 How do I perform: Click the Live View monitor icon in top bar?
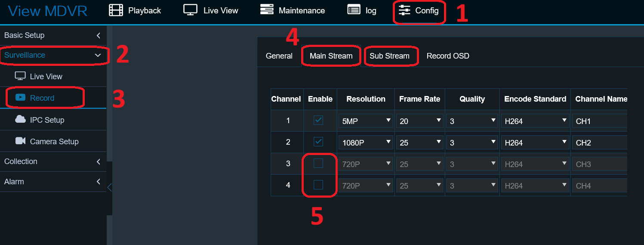click(x=190, y=10)
